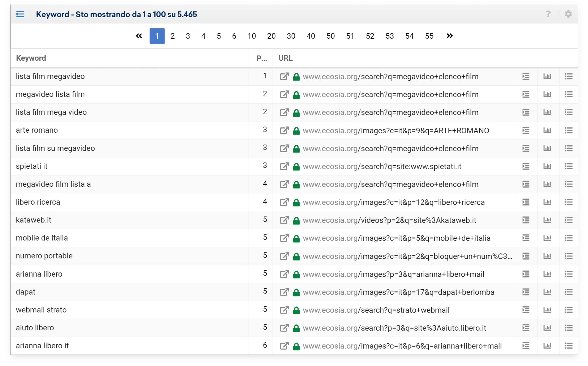This screenshot has width=588, height=366.
Task: Show history chart icon for 'lista film megavideo'
Action: [547, 76]
